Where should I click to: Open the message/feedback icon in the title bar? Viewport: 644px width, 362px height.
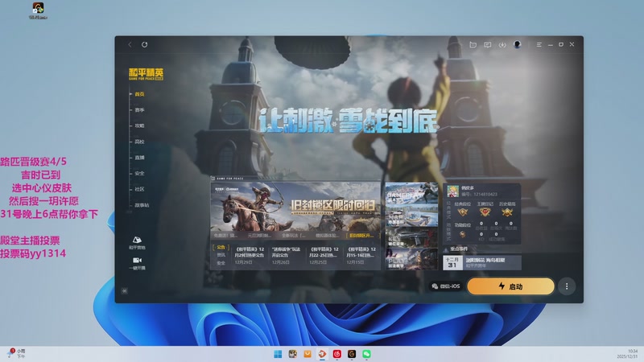pos(488,44)
